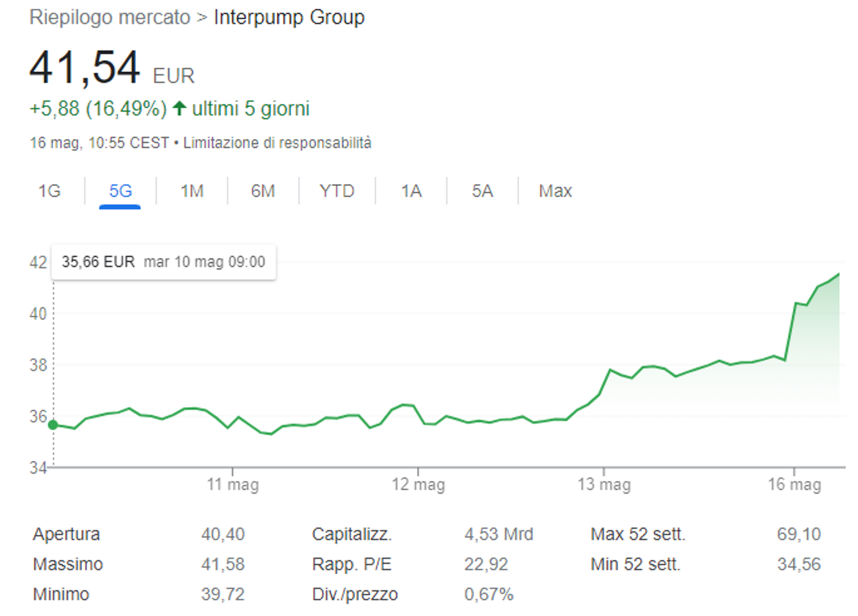Screen dimensions: 858x616
Task: Click the Max 52 sett. label
Action: coord(638,534)
